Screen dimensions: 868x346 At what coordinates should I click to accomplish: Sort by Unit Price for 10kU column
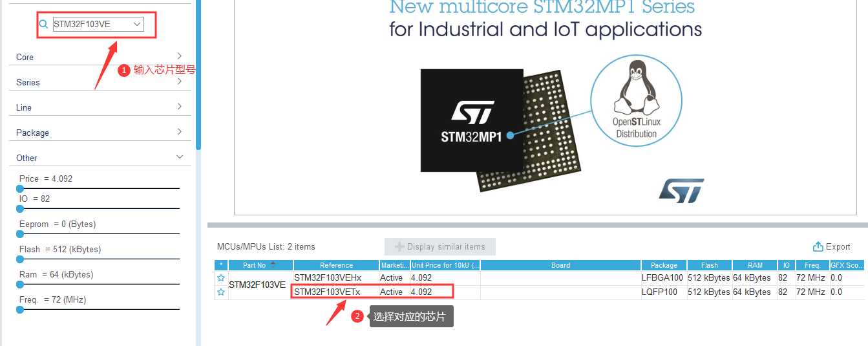445,265
